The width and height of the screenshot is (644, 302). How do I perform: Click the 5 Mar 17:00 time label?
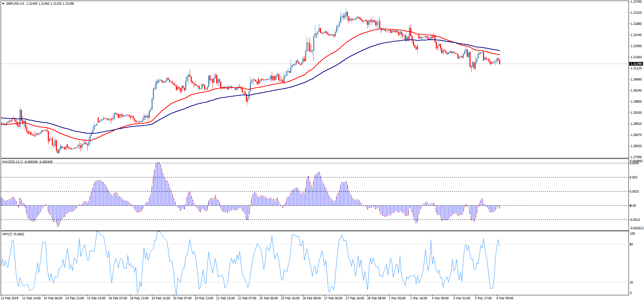click(x=483, y=298)
